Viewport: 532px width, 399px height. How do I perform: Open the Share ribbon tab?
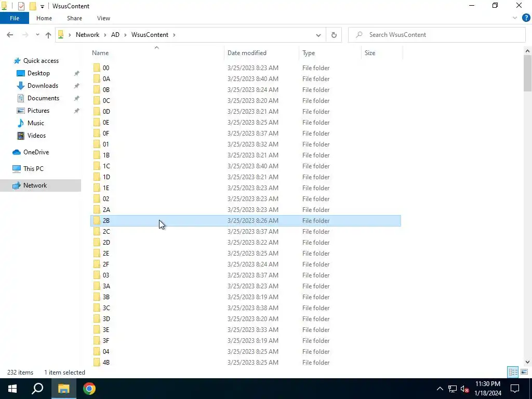pos(74,18)
